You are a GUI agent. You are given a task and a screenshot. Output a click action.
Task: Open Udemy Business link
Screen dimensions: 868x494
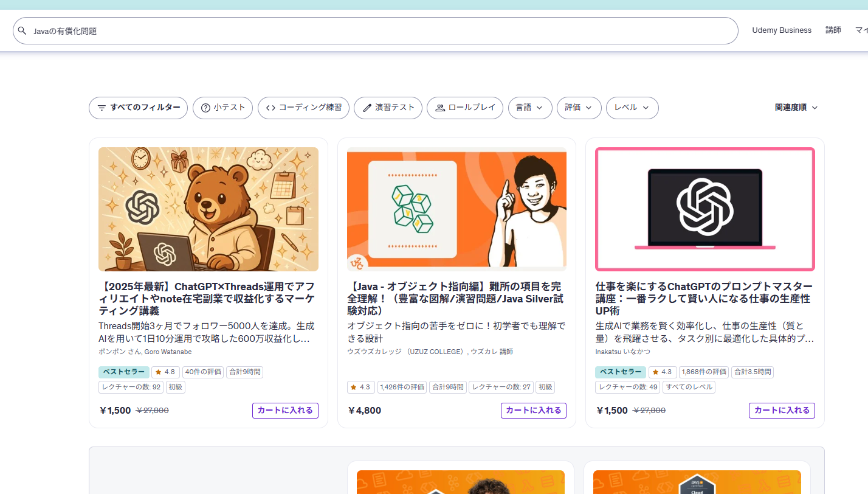[x=782, y=30]
